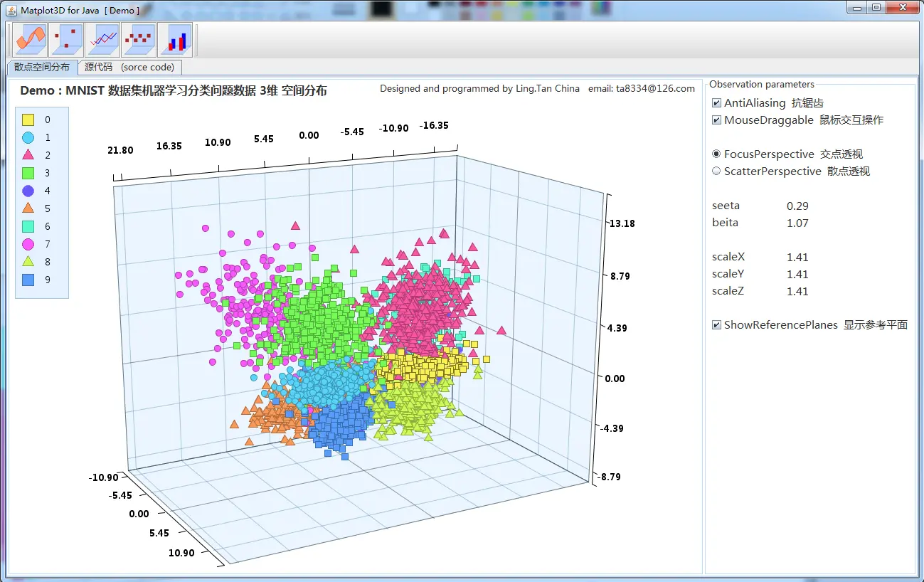Screen dimensions: 924x582
Task: Open the sparse 3D scatter points demo
Action: (66, 40)
